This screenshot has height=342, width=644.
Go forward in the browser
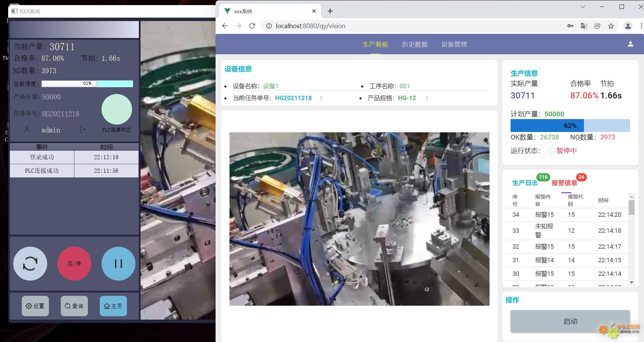238,26
